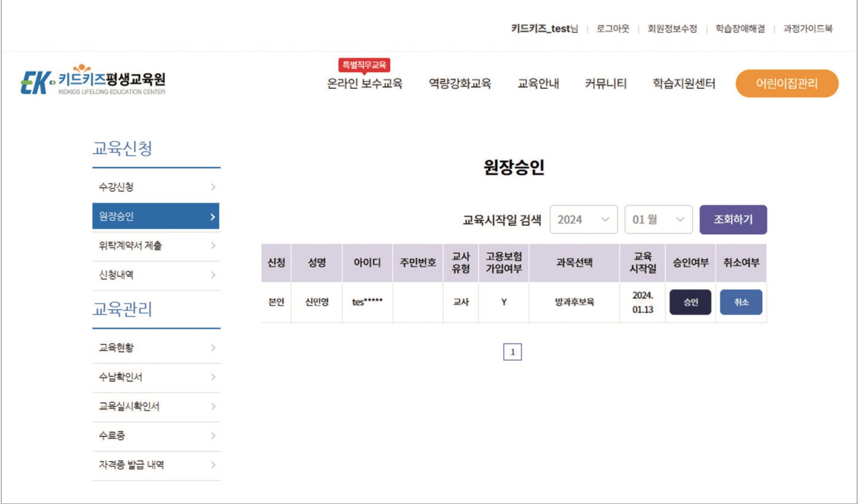Open the 커뮤니티 menu
Viewport: 860px width, 504px height.
pos(606,83)
